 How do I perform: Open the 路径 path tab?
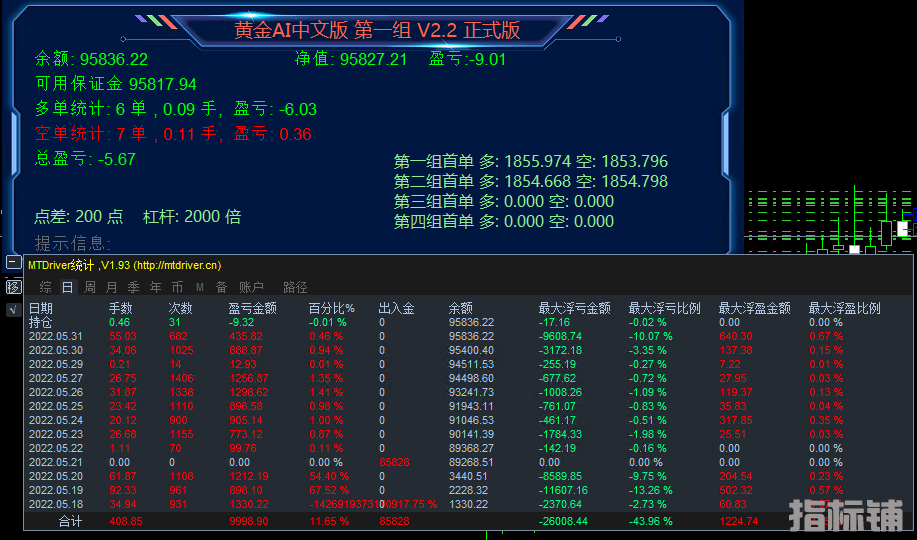[295, 287]
